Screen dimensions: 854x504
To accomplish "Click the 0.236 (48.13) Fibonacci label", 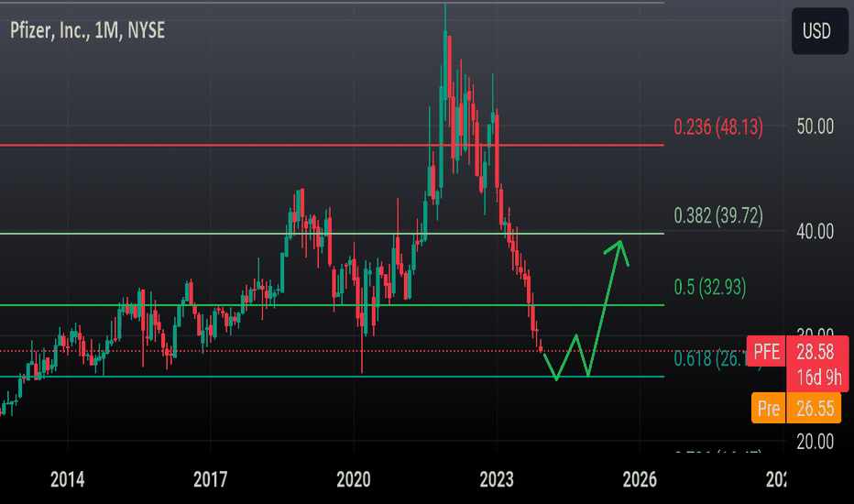I will click(x=717, y=127).
